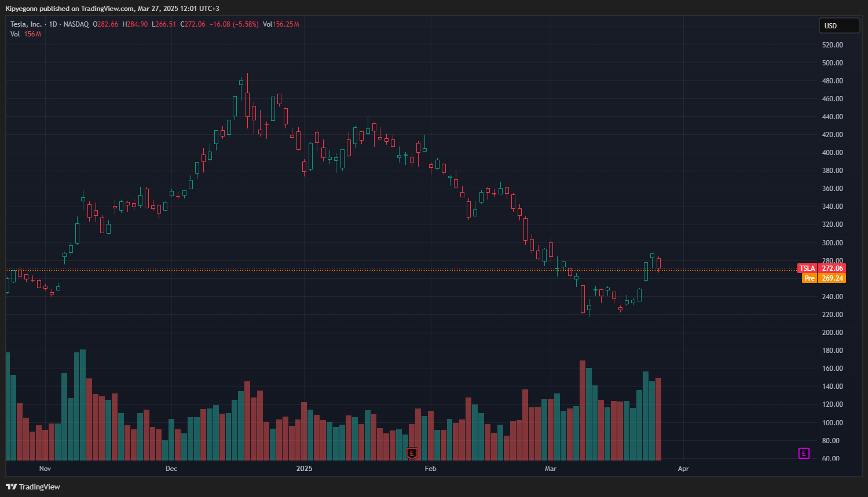868x497 pixels.
Task: Click the Mar label on the time axis
Action: click(x=551, y=469)
